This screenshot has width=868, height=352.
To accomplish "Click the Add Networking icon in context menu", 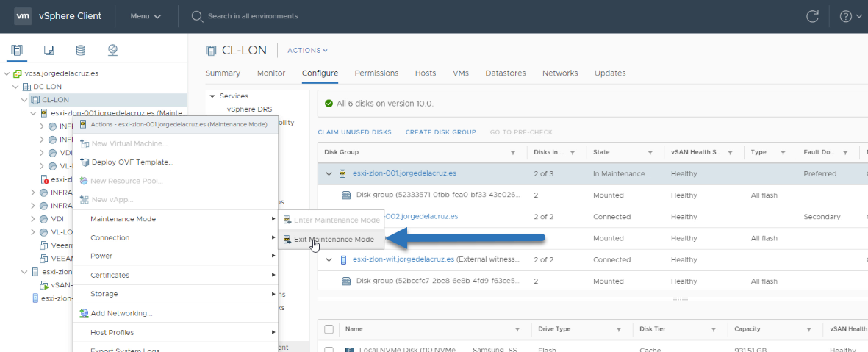I will [x=84, y=313].
